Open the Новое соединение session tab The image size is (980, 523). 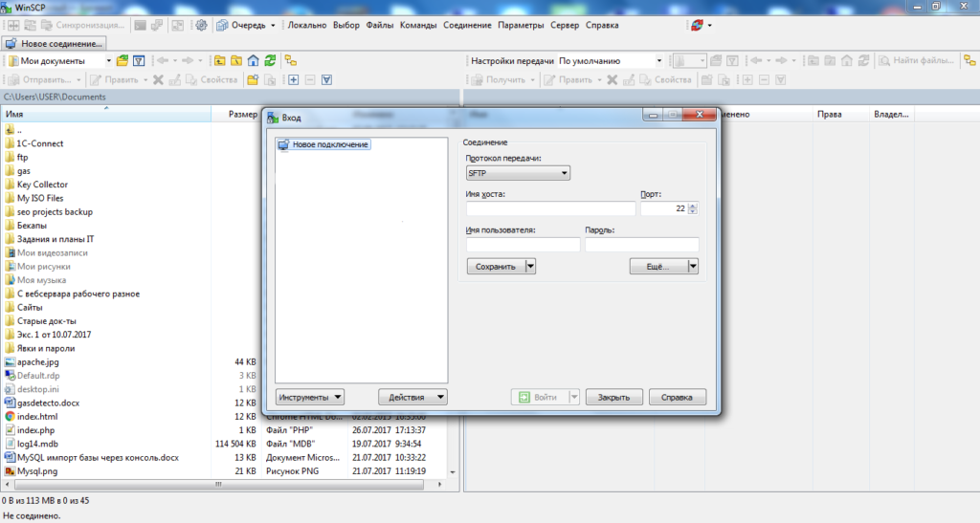pyautogui.click(x=54, y=44)
